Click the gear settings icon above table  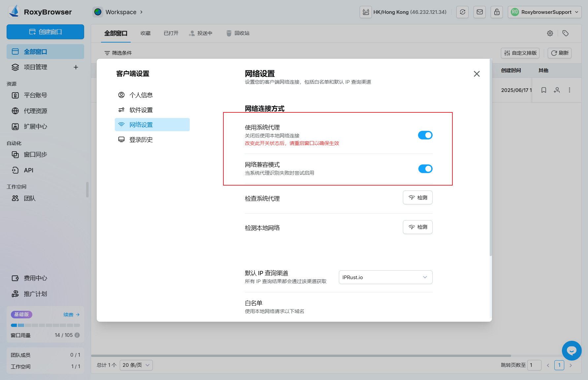[550, 33]
